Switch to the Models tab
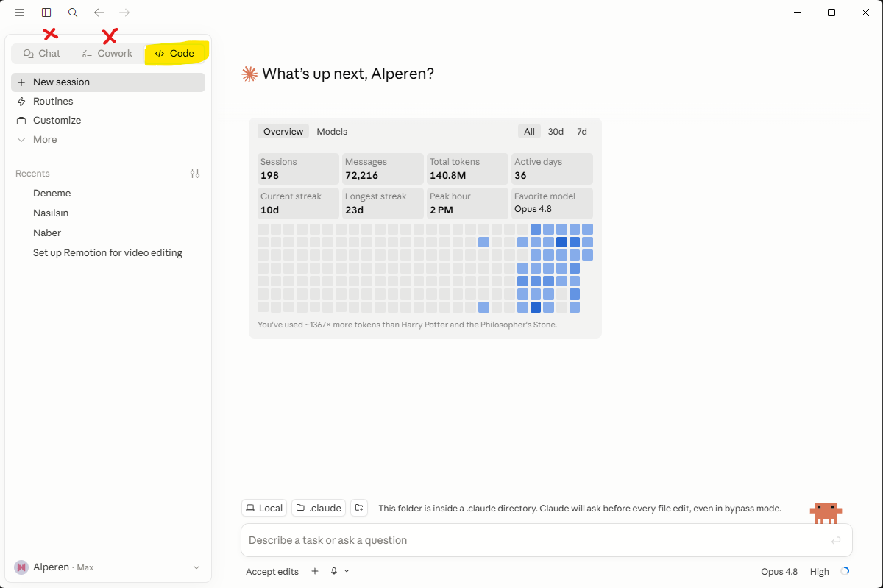 (332, 132)
